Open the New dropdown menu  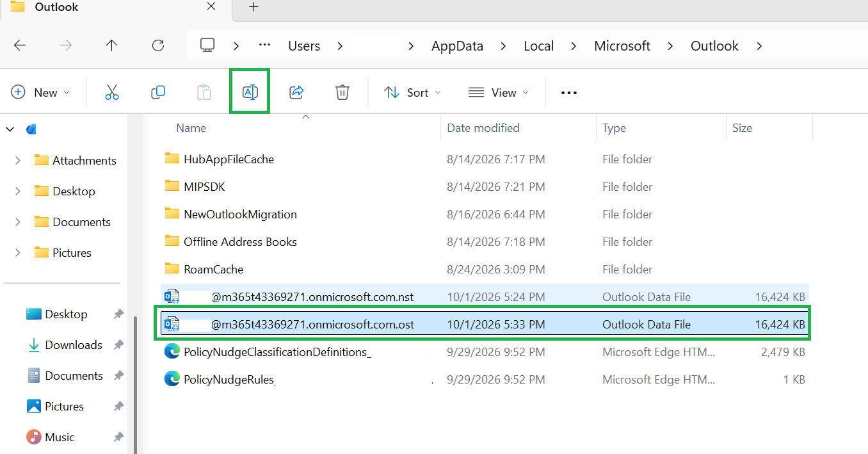(x=40, y=93)
